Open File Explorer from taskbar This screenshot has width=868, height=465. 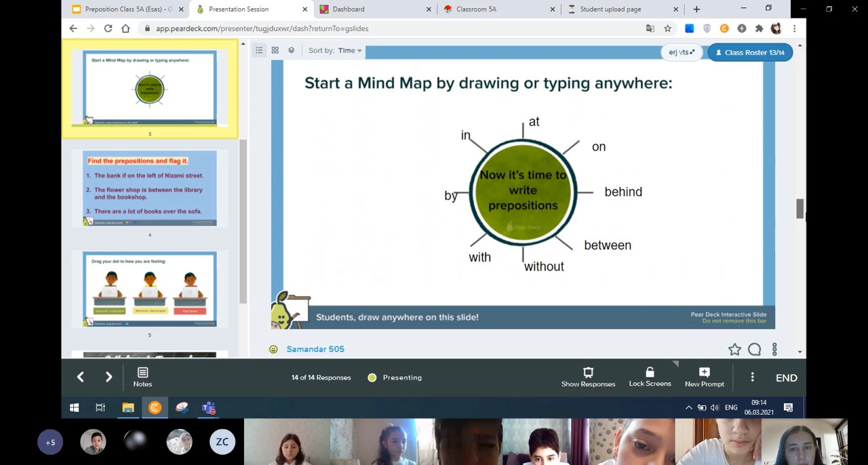[127, 407]
